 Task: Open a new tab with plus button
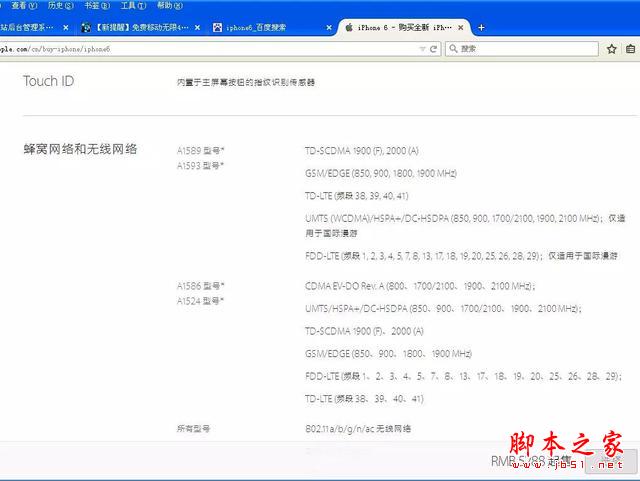[x=482, y=27]
